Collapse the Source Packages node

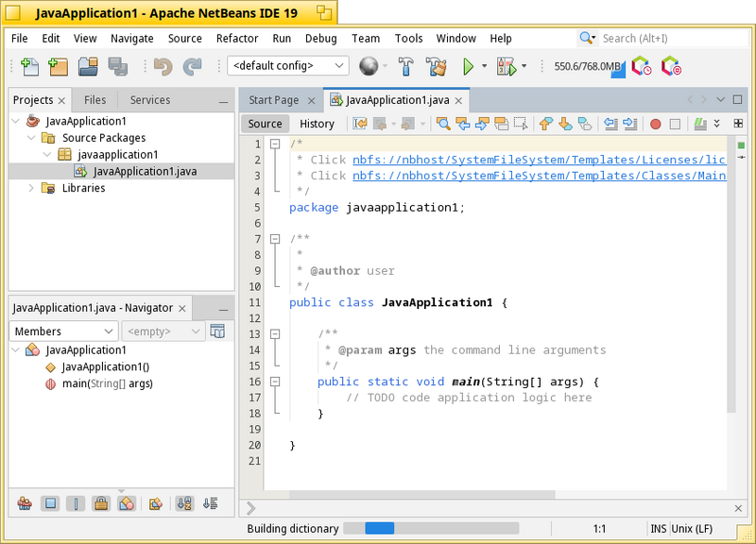click(x=31, y=138)
